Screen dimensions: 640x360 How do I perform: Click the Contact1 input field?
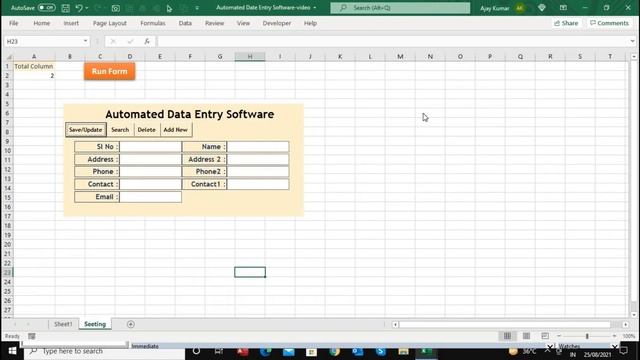pyautogui.click(x=258, y=184)
